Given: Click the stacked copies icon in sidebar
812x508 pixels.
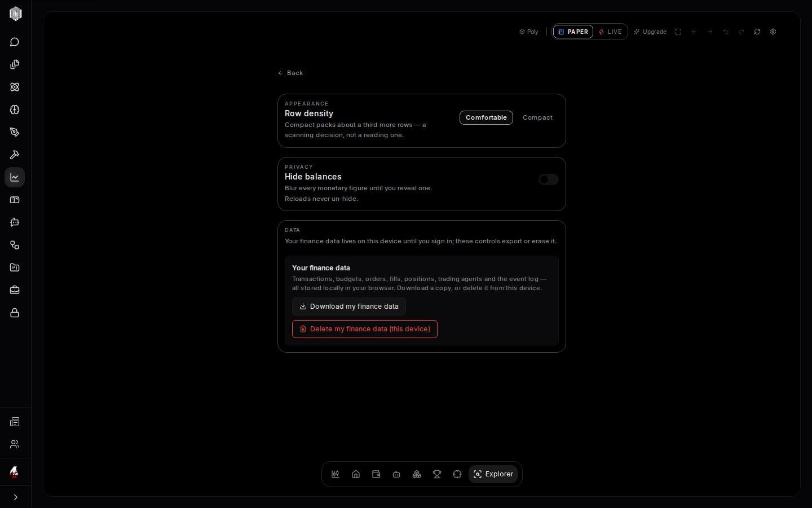Looking at the screenshot, I should tap(15, 64).
